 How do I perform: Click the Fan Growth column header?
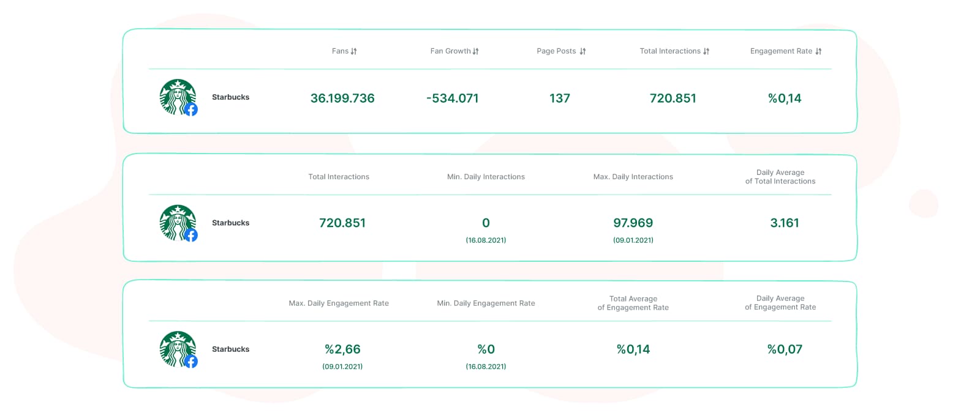[450, 51]
